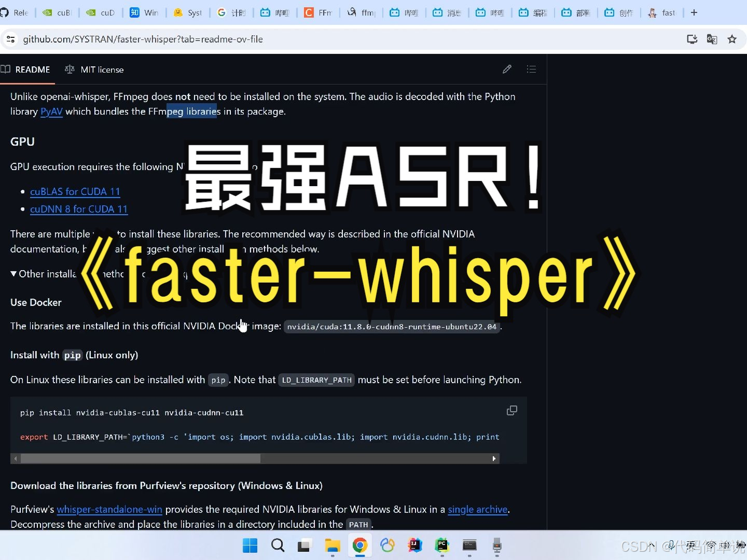Open site settings icon in address bar
Viewport: 747px width, 560px height.
[x=10, y=39]
